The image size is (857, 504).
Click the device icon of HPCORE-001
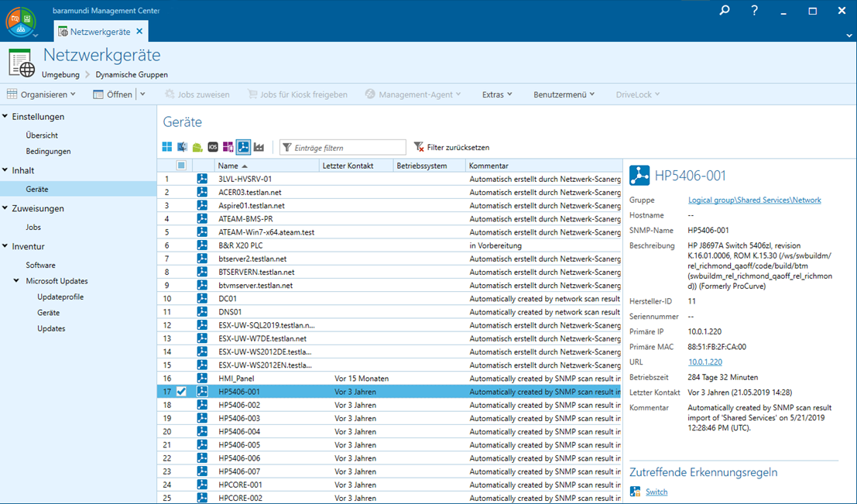[x=202, y=485]
